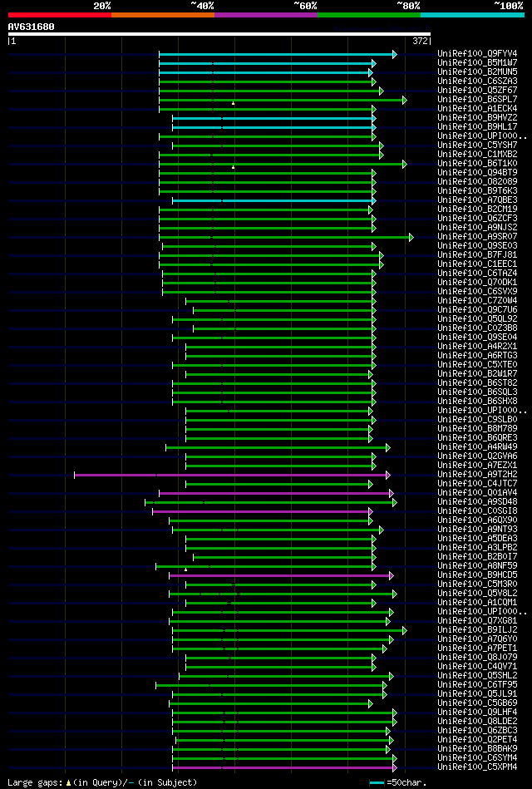Viewport: 532px width, 789px height.
Task: Select the UniRef100_C6TF95 label
Action: click(x=477, y=684)
